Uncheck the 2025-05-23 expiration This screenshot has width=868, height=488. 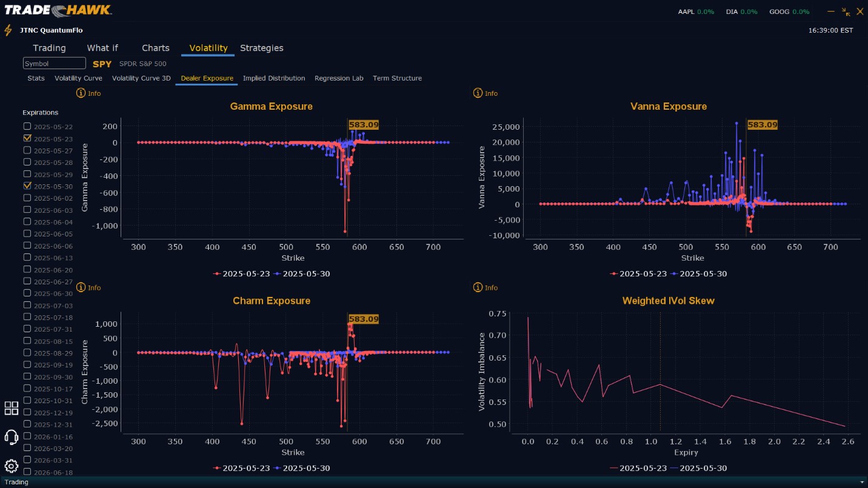coord(27,138)
